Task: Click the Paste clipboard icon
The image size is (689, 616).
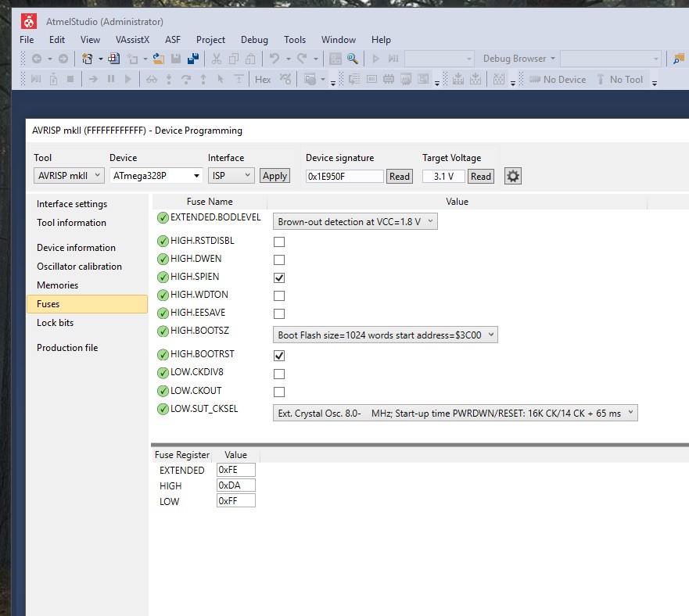Action: [x=250, y=59]
